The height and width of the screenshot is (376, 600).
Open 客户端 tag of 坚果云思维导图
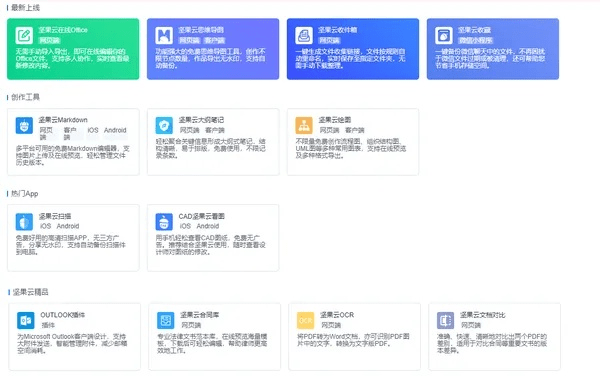coord(215,40)
